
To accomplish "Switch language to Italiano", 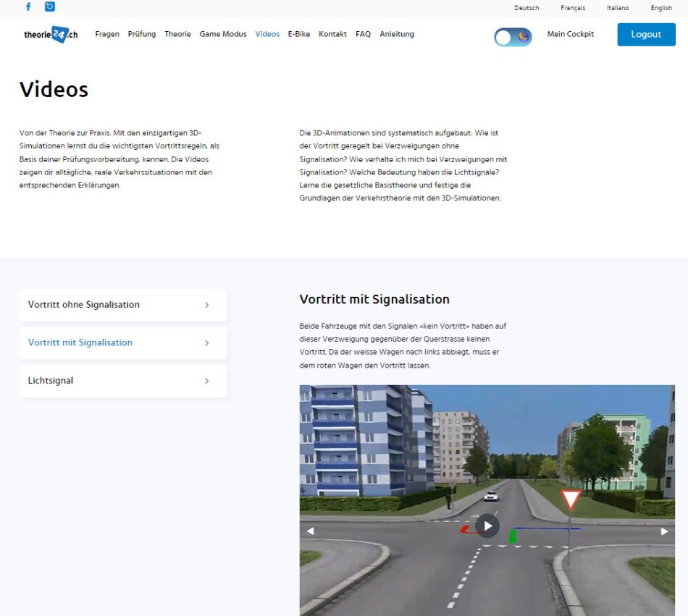I will (x=618, y=8).
